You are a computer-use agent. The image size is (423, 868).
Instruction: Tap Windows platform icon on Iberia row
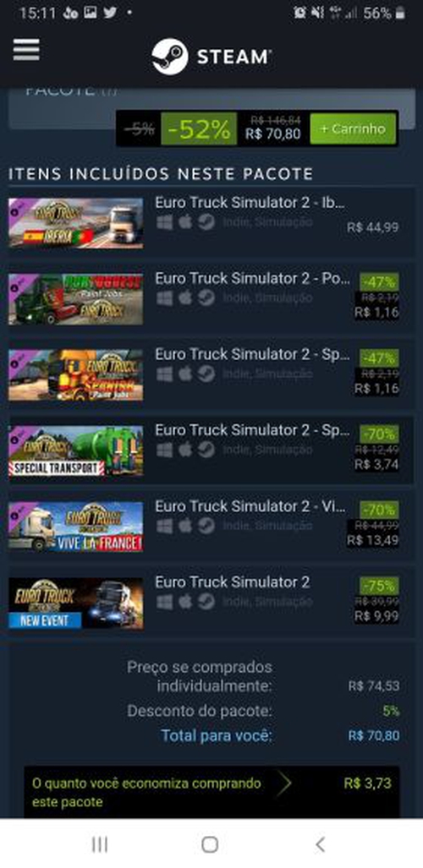[165, 222]
